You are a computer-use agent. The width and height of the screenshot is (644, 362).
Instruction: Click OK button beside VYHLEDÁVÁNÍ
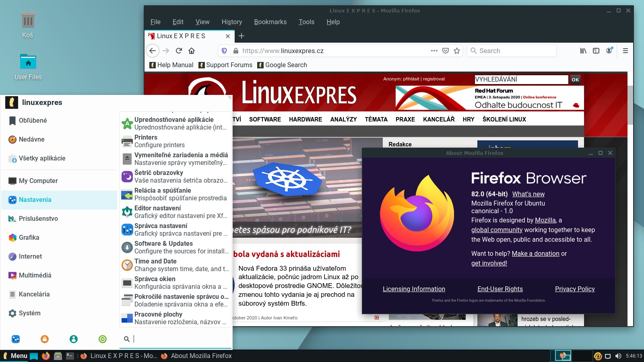575,80
